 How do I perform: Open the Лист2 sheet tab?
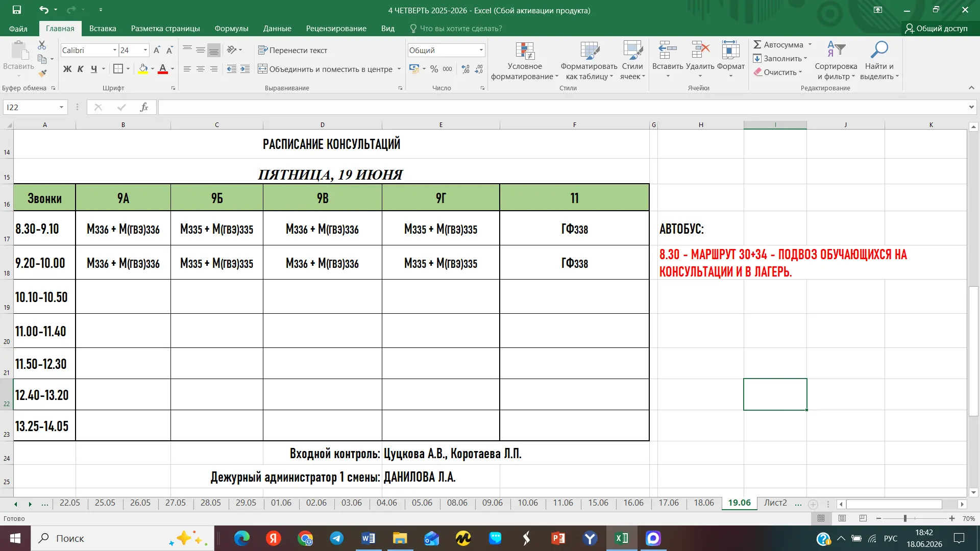pos(775,503)
